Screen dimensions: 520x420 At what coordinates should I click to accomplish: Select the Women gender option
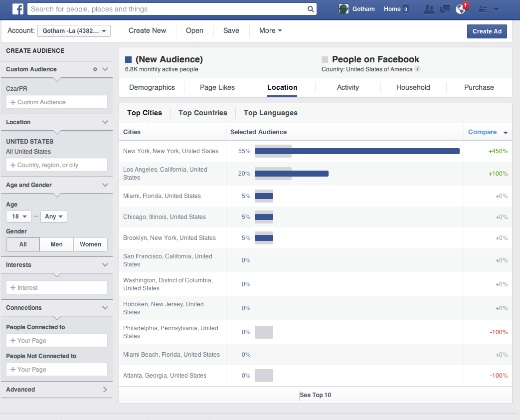tap(90, 244)
